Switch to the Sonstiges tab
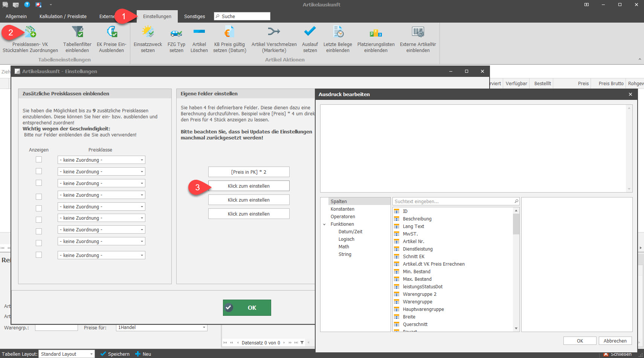644x358 pixels. coord(194,16)
